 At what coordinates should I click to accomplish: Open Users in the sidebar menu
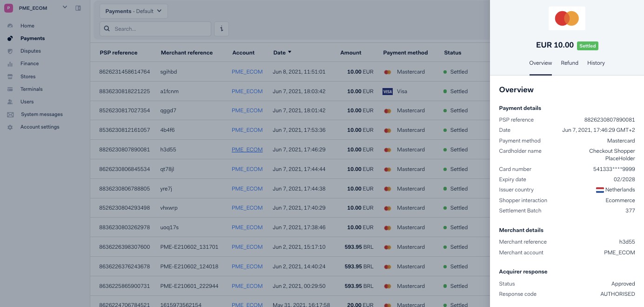click(x=27, y=102)
